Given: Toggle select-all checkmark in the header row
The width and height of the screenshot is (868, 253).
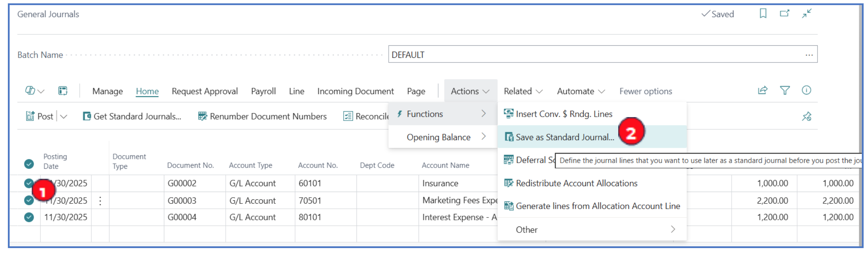Looking at the screenshot, I should [x=29, y=164].
